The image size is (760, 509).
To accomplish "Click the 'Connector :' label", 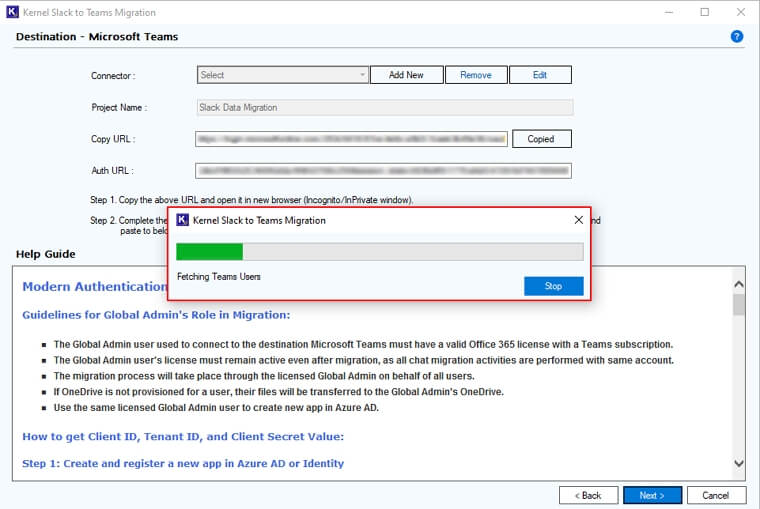I will 113,76.
